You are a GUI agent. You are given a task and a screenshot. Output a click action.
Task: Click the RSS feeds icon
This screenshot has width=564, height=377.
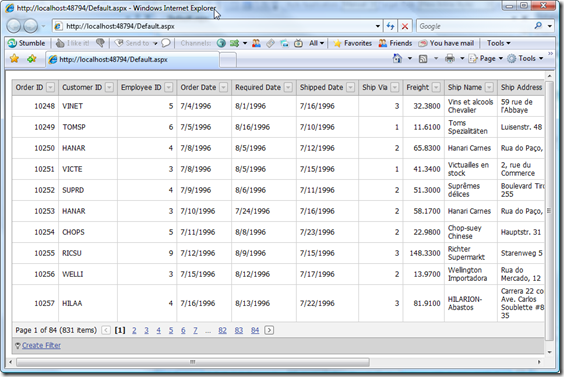[423, 59]
